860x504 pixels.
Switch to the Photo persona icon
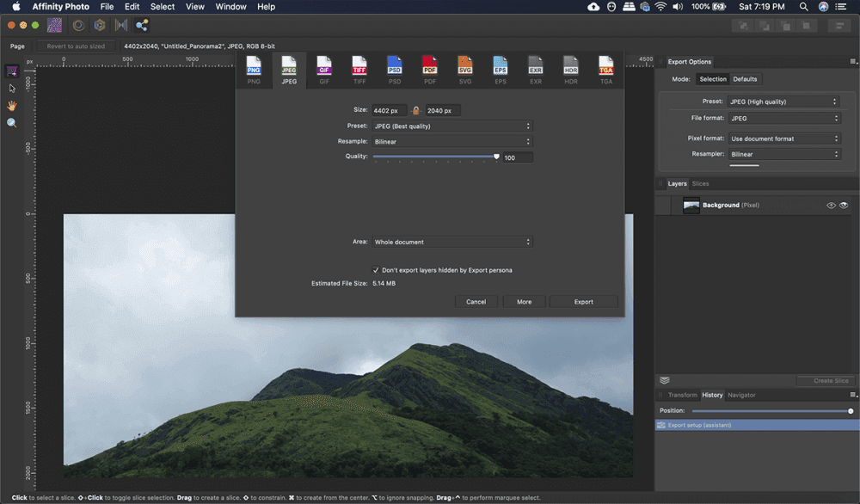coord(55,26)
